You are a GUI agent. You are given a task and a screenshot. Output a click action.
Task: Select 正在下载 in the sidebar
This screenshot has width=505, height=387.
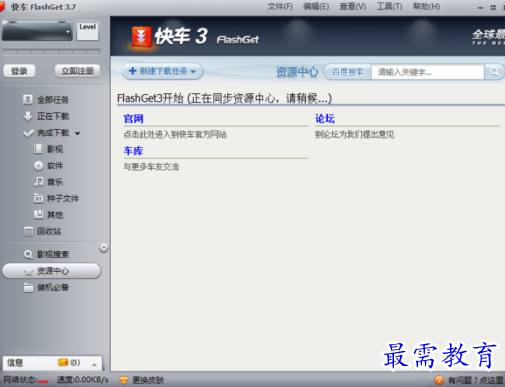53,116
